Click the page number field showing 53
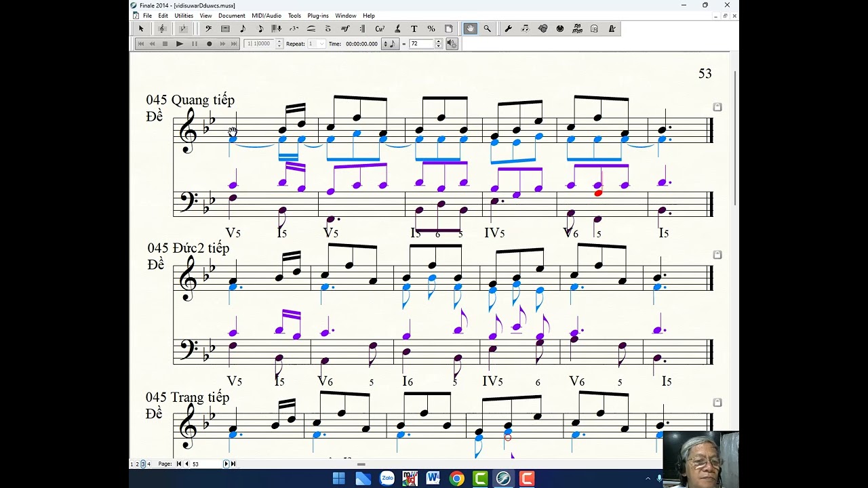 click(206, 464)
